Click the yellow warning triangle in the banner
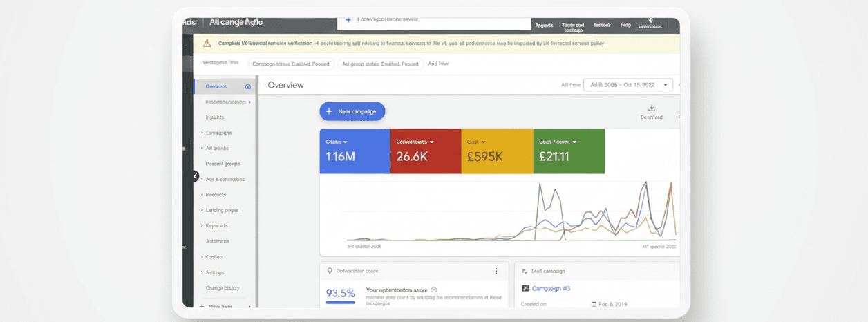868x322 pixels. point(207,44)
